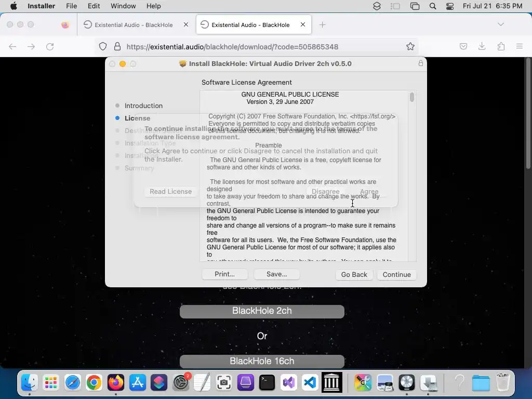Click Go Back in the installer
Screen dimensions: 532x399
[354, 274]
